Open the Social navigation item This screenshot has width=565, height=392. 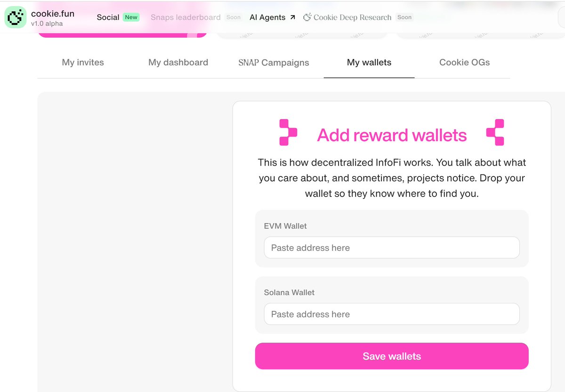coord(108,17)
